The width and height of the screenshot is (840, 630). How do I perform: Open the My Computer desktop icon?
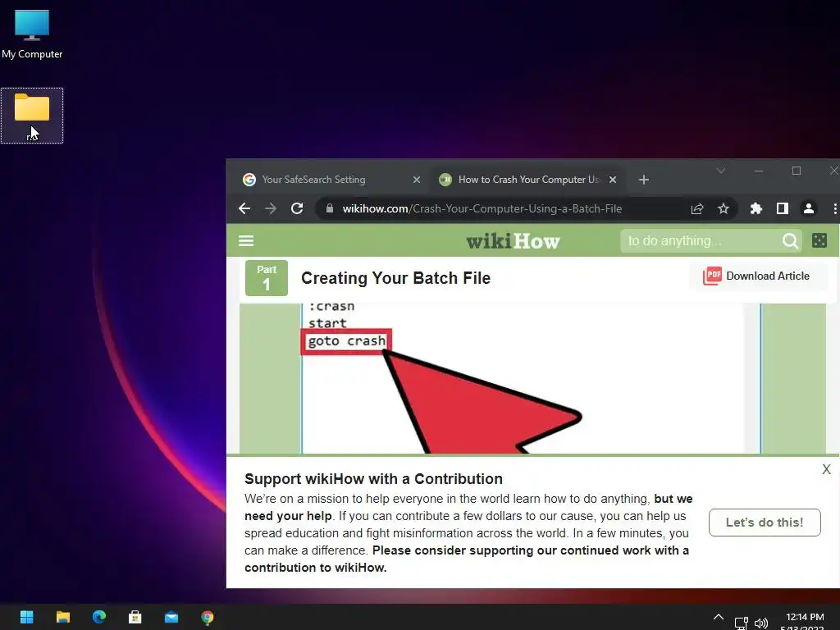click(x=32, y=34)
